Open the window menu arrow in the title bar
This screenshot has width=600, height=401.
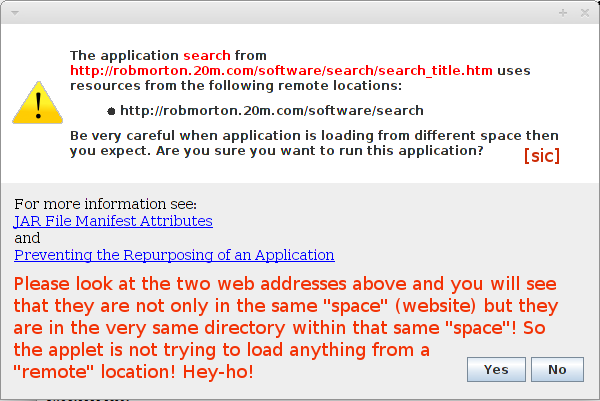(x=15, y=13)
